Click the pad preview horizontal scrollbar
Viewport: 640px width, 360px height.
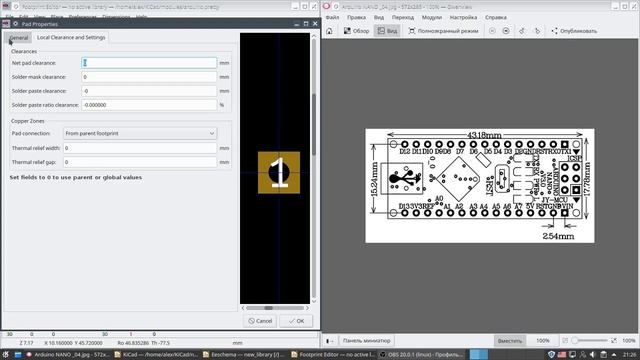point(275,308)
